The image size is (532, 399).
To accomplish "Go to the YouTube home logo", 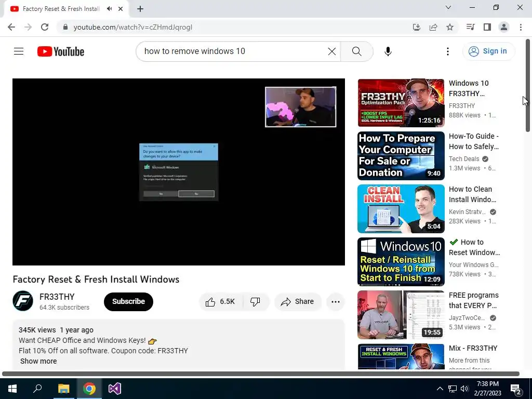I will [61, 51].
